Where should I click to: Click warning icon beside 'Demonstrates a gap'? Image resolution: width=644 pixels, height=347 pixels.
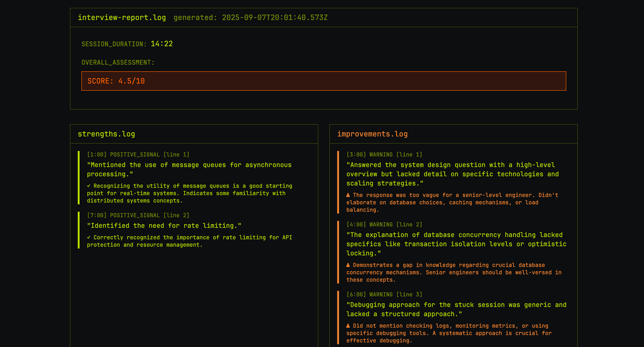tap(348, 265)
